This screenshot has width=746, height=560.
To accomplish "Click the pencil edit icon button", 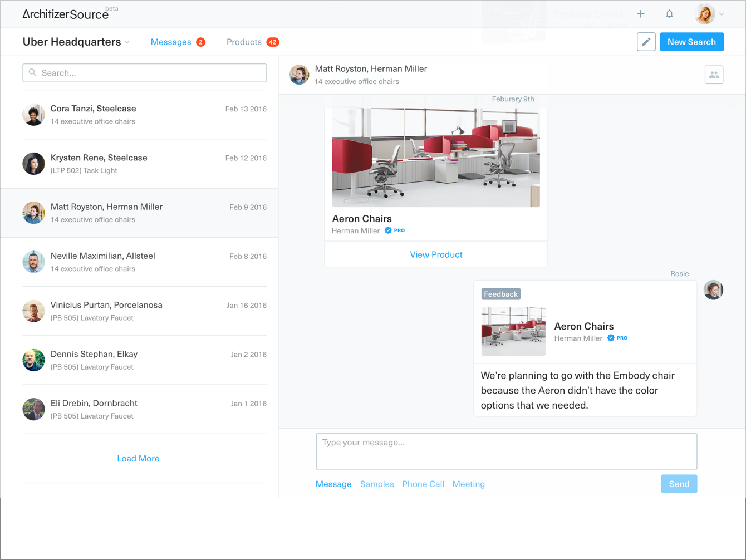I will coord(646,42).
